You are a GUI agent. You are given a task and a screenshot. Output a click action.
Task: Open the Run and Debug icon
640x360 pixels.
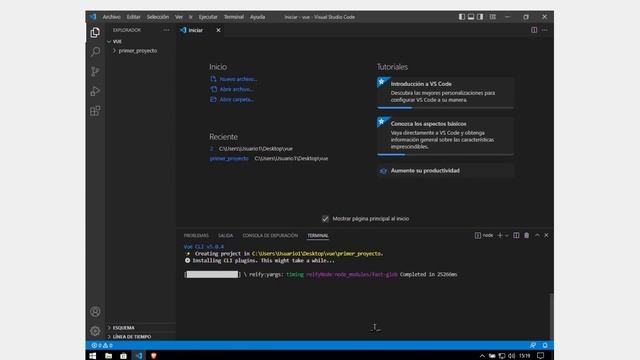(x=95, y=91)
